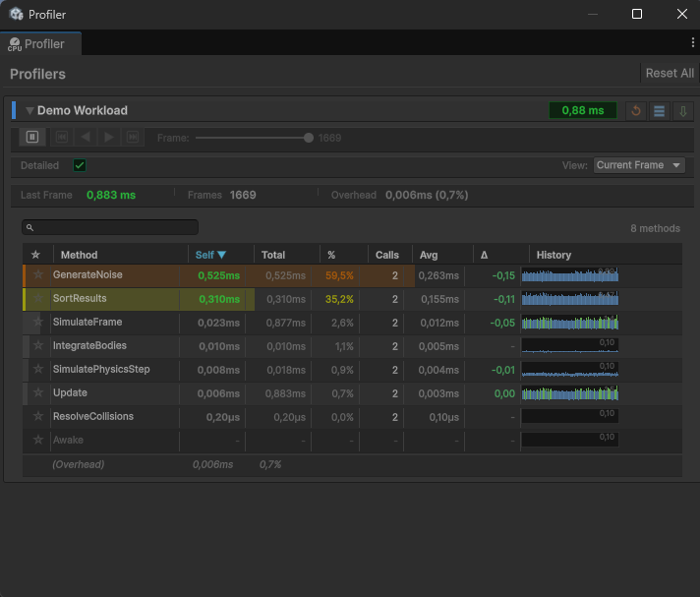Click the 35,2% percentage cell
This screenshot has width=700, height=597.
(x=339, y=299)
